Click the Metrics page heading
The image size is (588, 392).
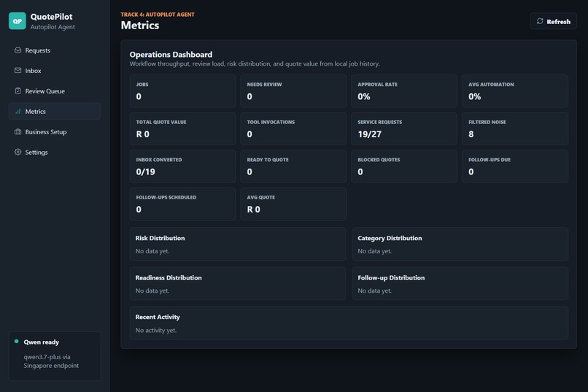click(x=140, y=25)
